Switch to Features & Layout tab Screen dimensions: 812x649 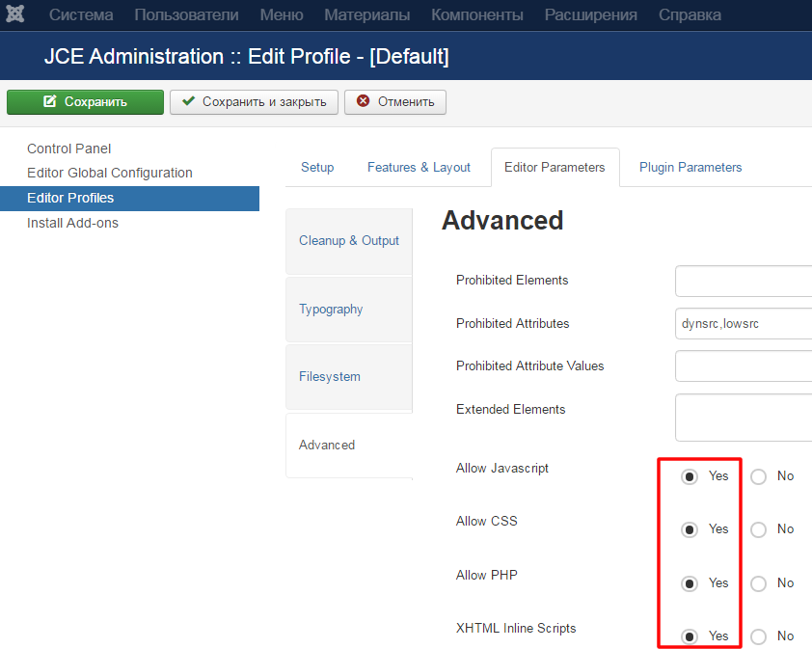(x=419, y=167)
